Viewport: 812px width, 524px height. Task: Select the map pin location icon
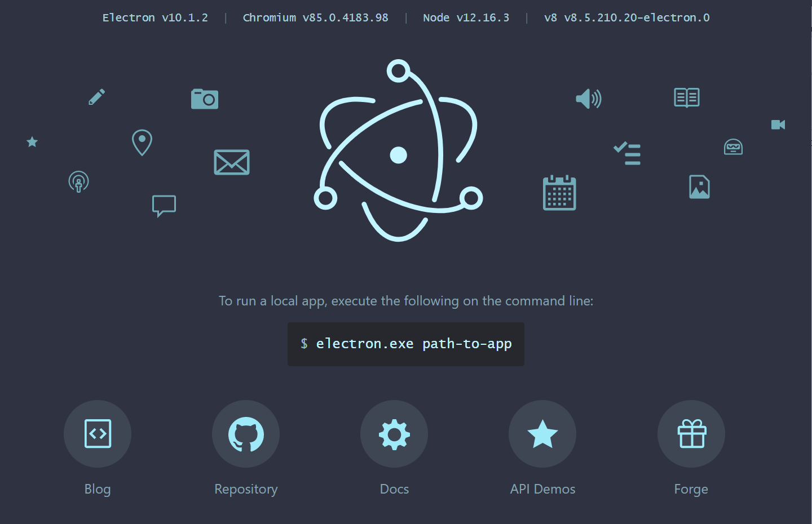tap(142, 143)
